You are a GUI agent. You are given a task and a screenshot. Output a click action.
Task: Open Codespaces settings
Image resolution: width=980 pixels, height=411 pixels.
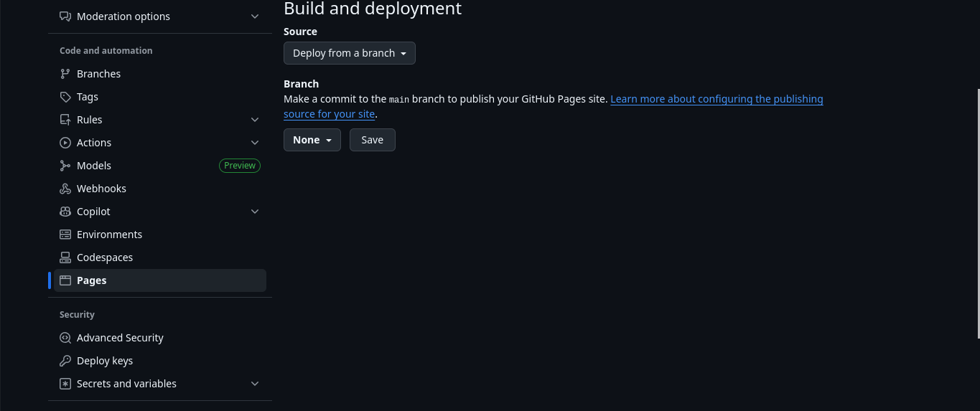[160, 258]
